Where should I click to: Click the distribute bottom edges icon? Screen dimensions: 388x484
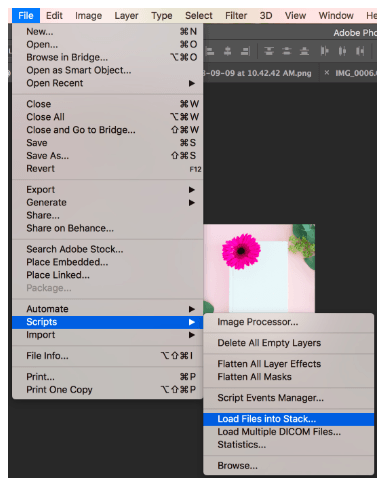pyautogui.click(x=304, y=51)
